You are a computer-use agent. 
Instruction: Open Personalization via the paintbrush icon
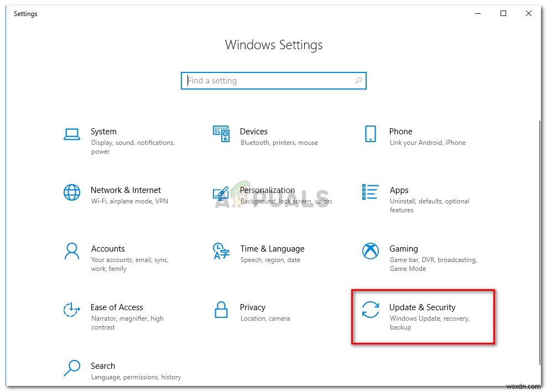point(222,192)
